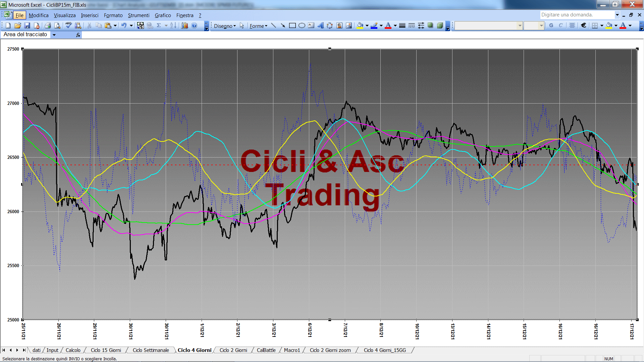Click the Print icon
The height and width of the screenshot is (362, 644).
48,25
